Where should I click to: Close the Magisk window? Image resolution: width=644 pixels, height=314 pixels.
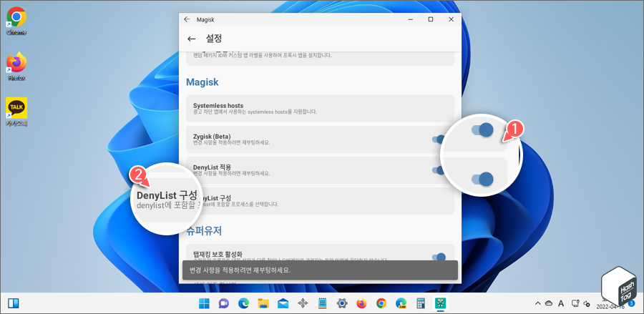451,19
